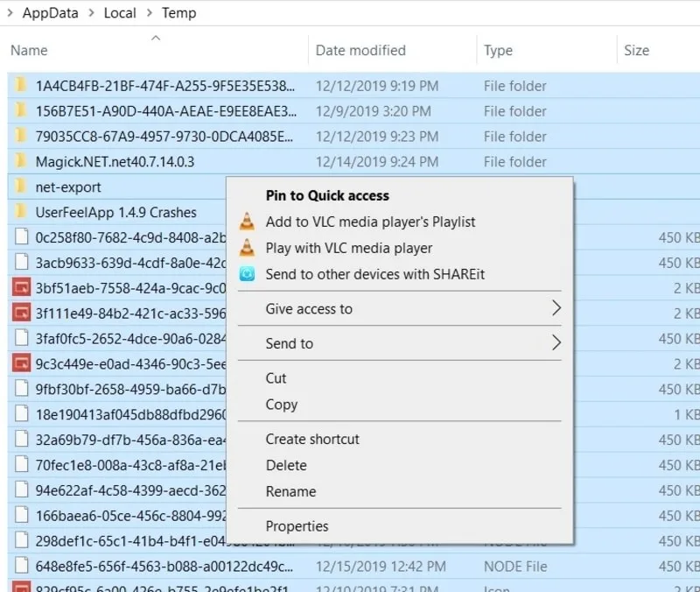
Task: Sort by Date modified column header
Action: click(360, 51)
